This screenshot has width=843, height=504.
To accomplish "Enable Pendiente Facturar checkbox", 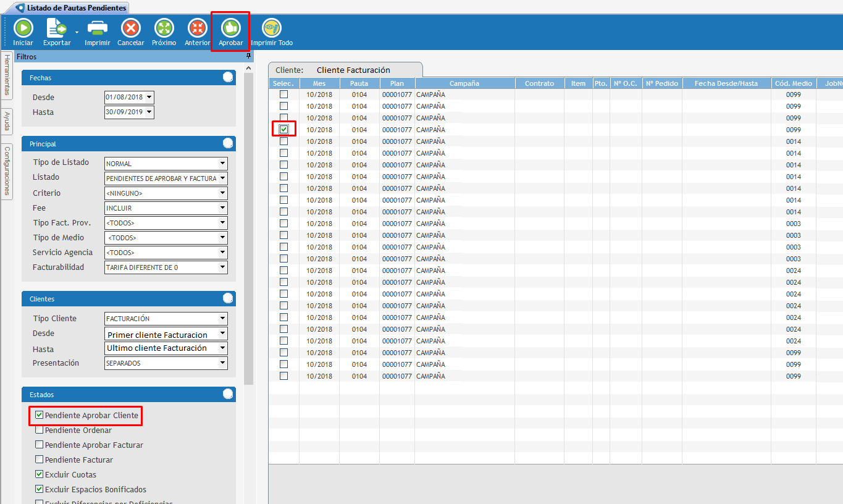I will 40,460.
